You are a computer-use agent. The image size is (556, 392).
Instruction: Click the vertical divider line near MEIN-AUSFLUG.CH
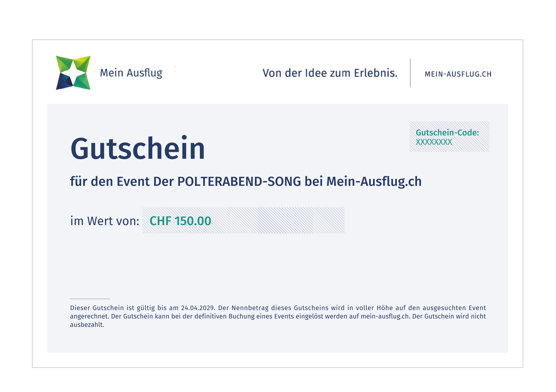pyautogui.click(x=410, y=75)
